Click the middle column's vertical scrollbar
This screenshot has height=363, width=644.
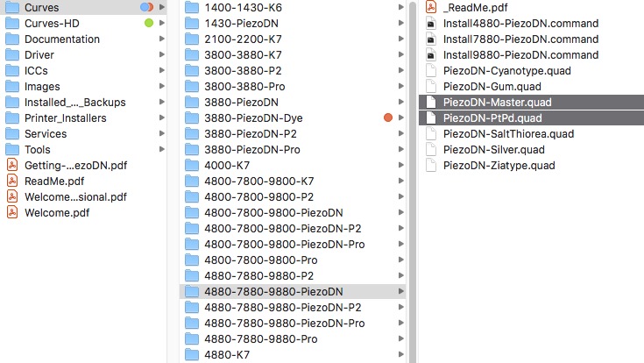coord(413,175)
